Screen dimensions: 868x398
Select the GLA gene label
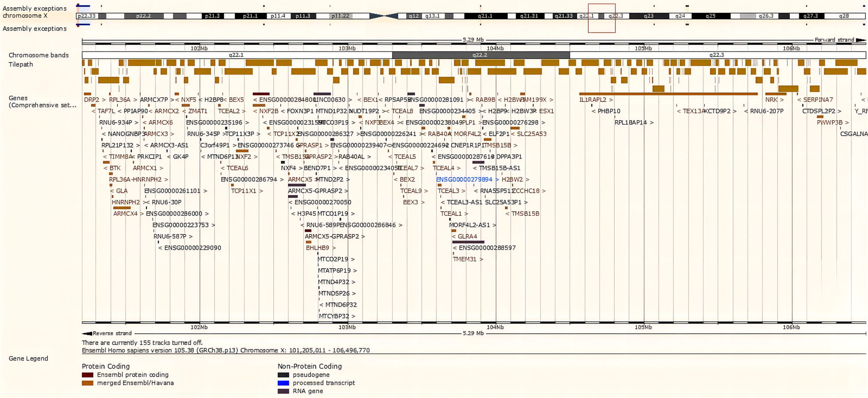pyautogui.click(x=119, y=191)
